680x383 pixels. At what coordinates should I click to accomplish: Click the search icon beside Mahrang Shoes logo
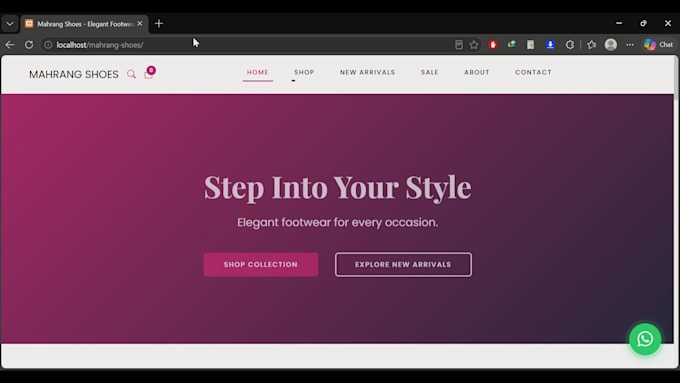pos(131,74)
